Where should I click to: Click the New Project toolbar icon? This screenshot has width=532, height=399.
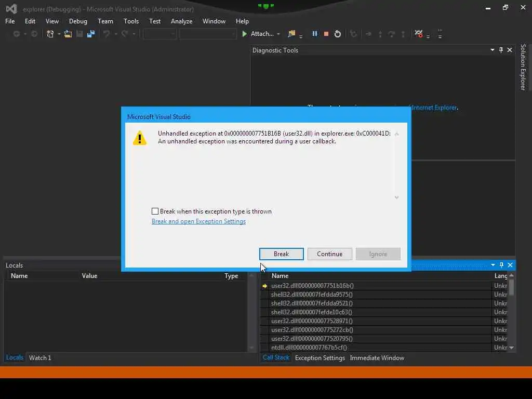point(50,34)
